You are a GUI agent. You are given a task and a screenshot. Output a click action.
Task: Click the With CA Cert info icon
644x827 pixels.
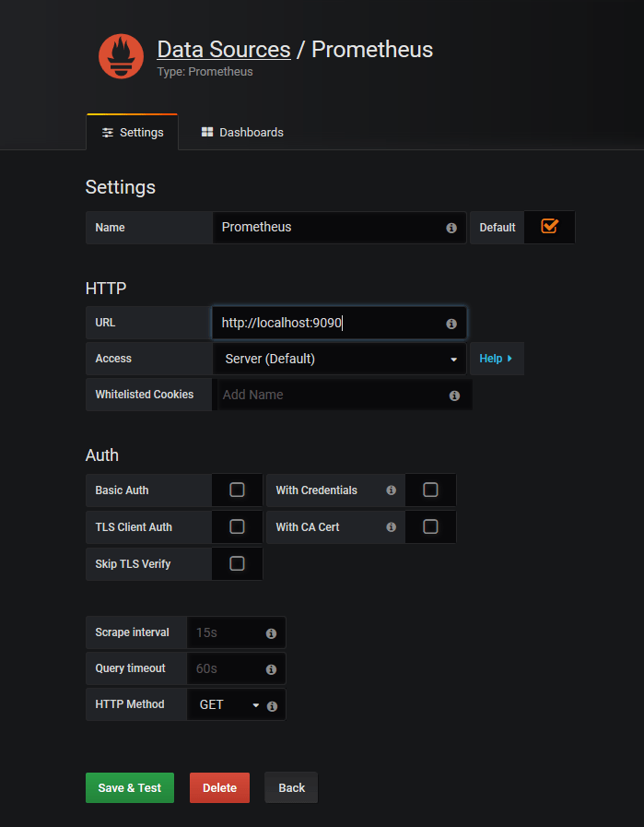391,526
